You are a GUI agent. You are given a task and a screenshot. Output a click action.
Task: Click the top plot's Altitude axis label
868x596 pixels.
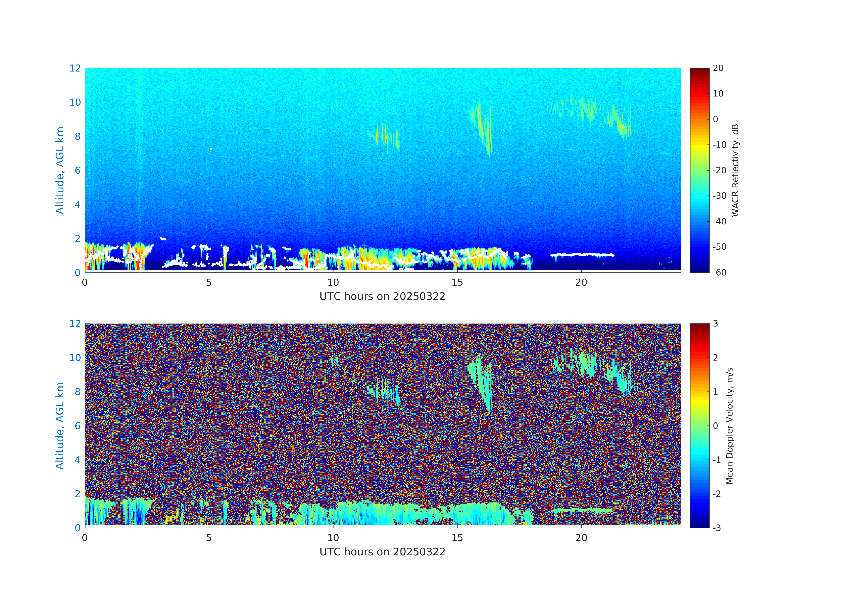[x=60, y=170]
